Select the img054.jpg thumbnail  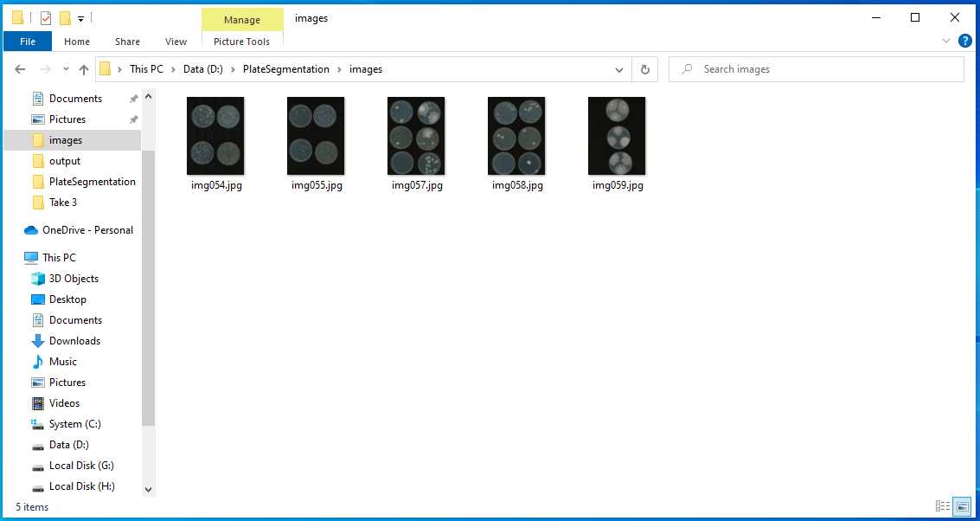coord(215,136)
